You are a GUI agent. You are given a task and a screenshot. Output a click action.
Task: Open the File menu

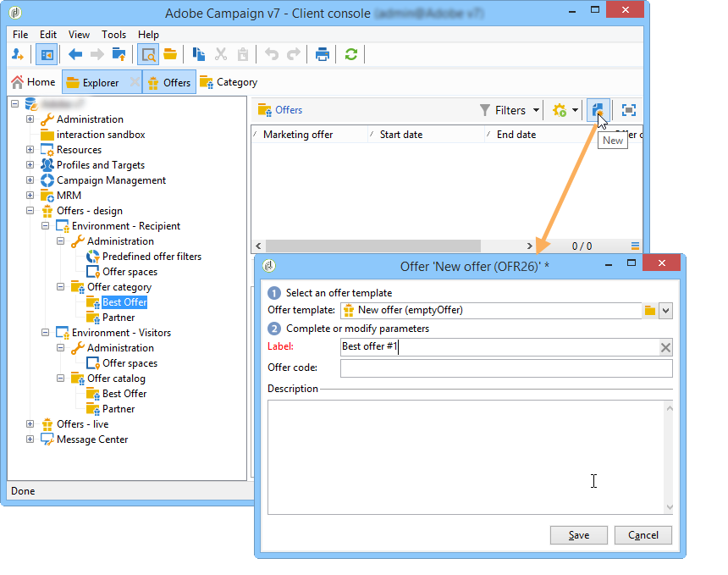20,35
